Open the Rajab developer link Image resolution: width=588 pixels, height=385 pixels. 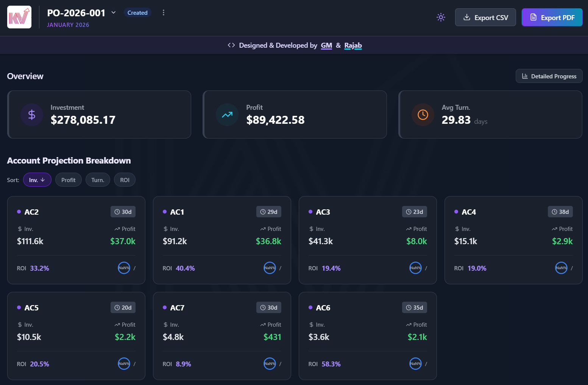point(353,45)
